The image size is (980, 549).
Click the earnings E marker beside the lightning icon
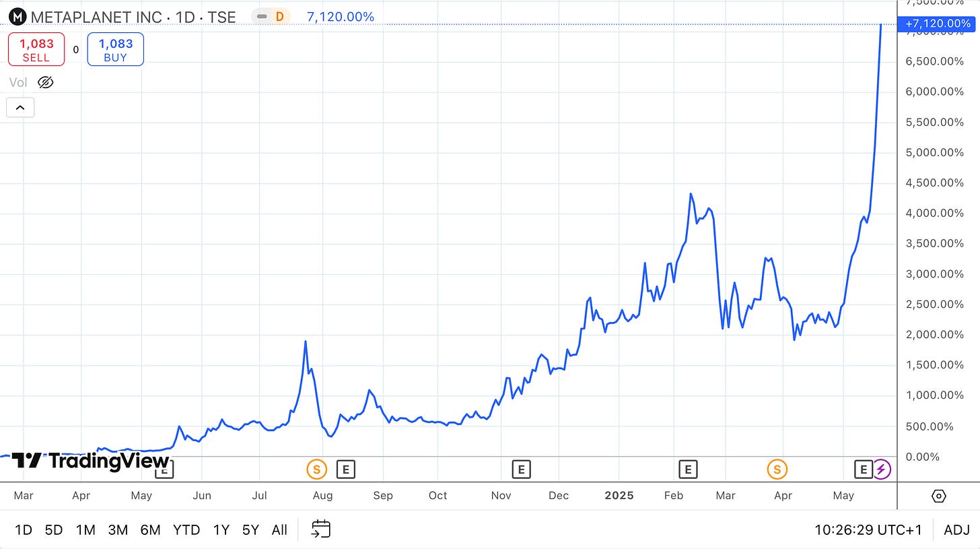point(863,469)
